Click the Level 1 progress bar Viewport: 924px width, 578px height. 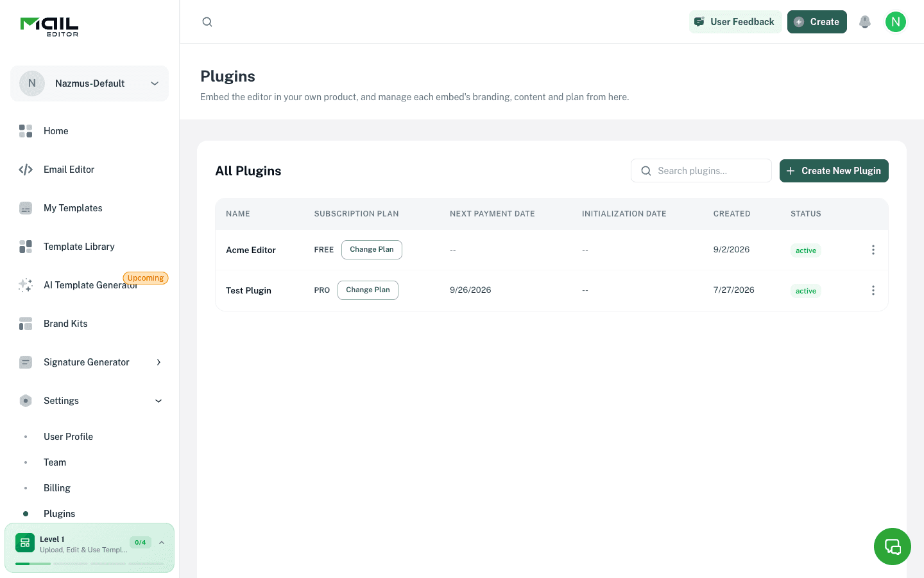[89, 564]
